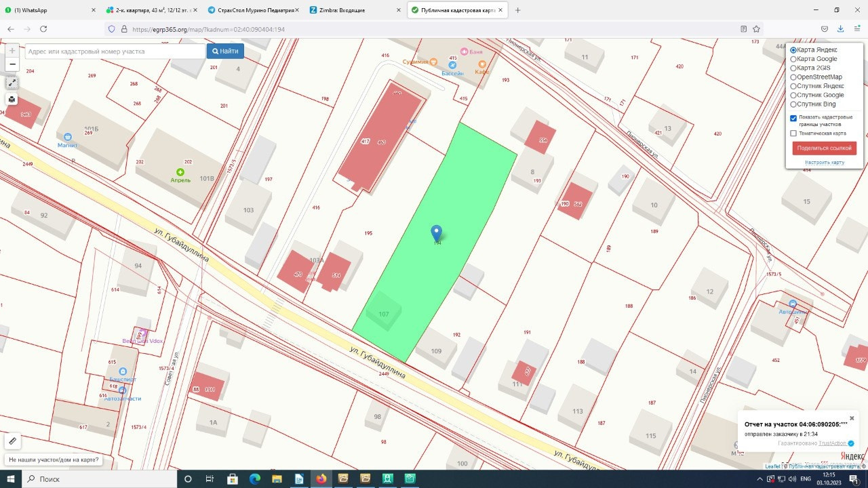Select the OpenStreetMap radio option
Viewport: 868px width, 488px height.
click(793, 77)
